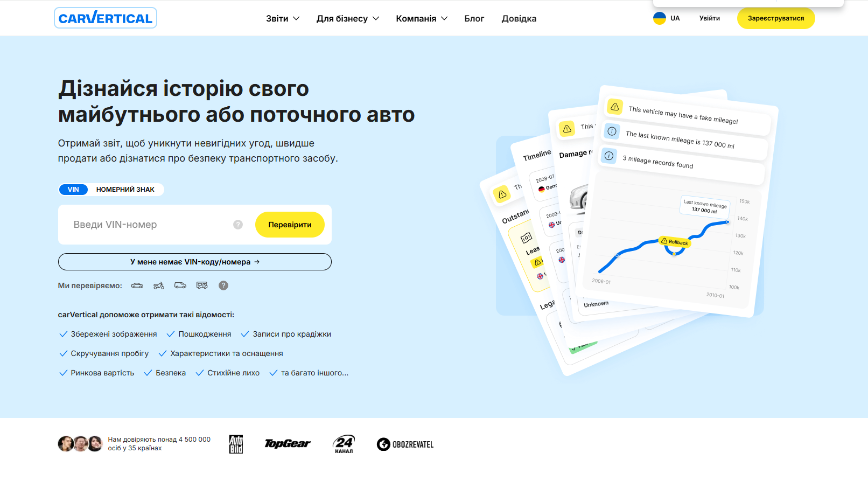Click the checked vehicles info question icon

tap(223, 285)
